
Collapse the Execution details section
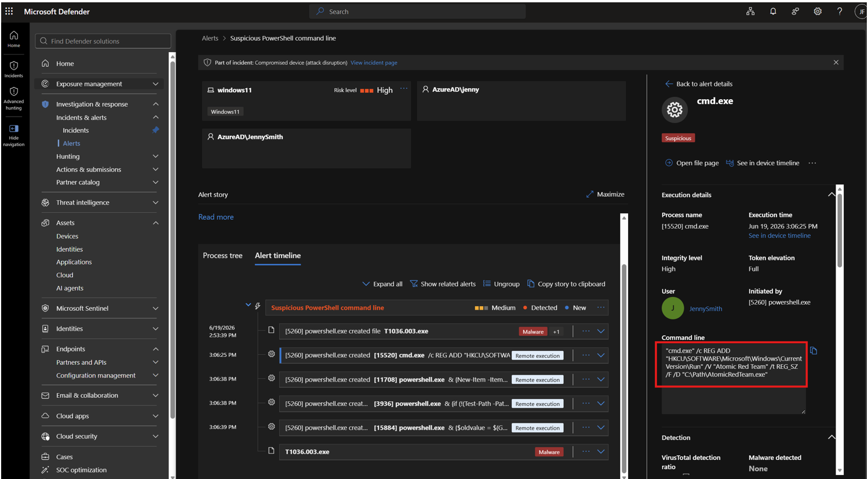pos(831,195)
